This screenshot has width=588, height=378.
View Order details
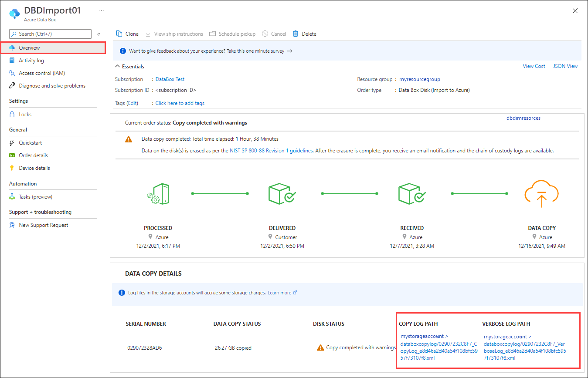pyautogui.click(x=34, y=155)
